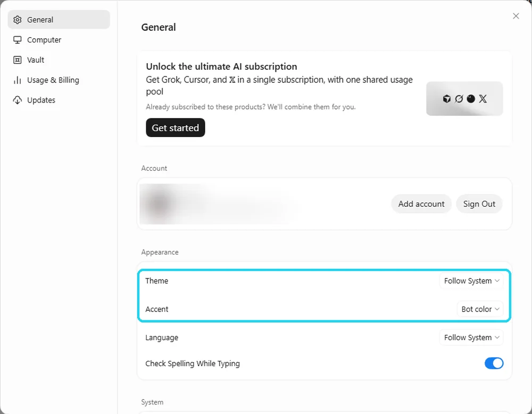
Task: Click the 'Theme' row label
Action: tap(157, 281)
